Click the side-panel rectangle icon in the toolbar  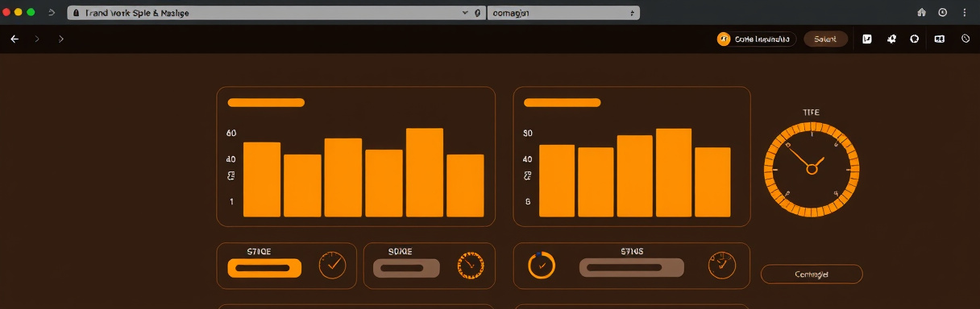coord(939,39)
